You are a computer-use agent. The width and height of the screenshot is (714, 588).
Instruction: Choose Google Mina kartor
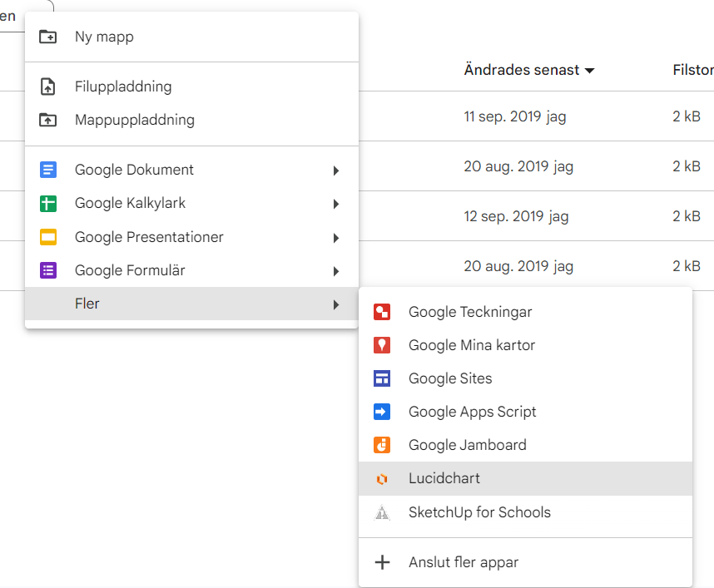(525, 345)
